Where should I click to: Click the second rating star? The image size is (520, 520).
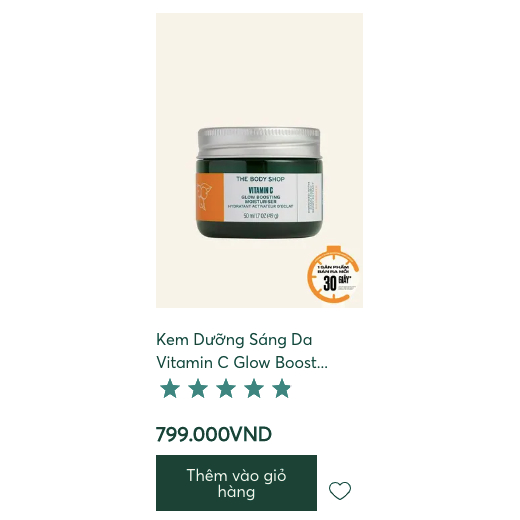(198, 388)
